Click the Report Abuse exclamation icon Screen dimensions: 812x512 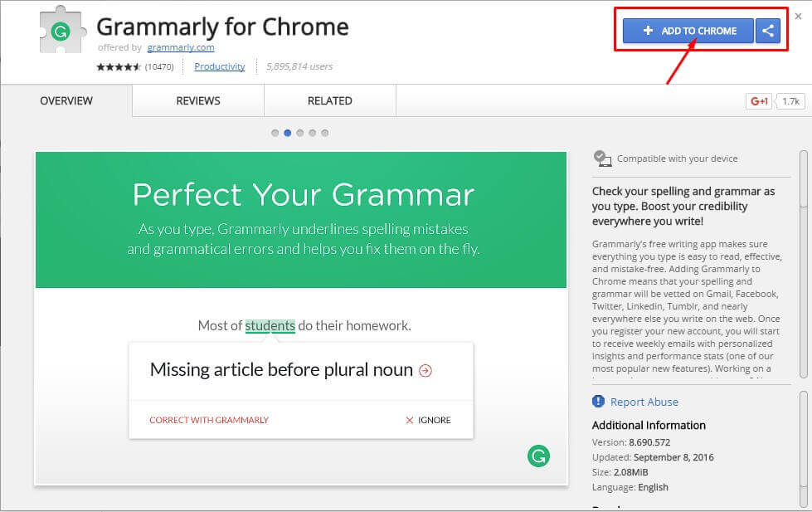[598, 402]
